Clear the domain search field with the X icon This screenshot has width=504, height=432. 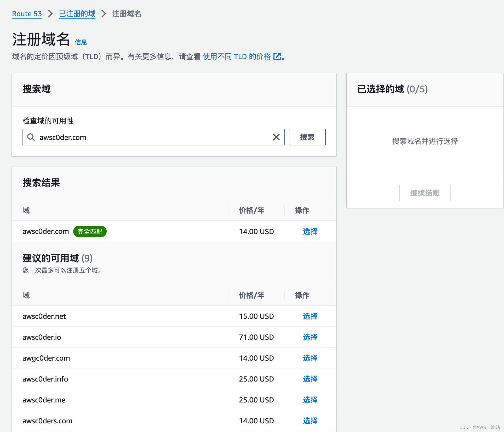276,137
